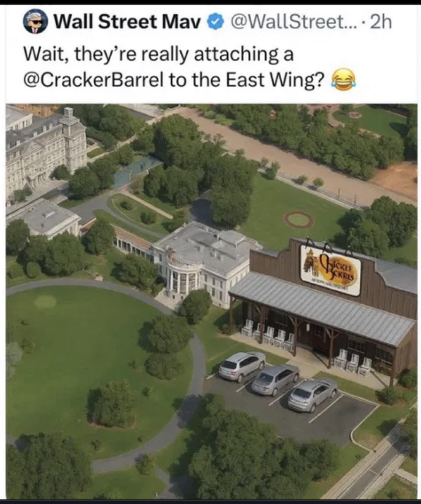The height and width of the screenshot is (504, 421).
Task: Click the rightmost parked silver car
Action: click(x=312, y=394)
